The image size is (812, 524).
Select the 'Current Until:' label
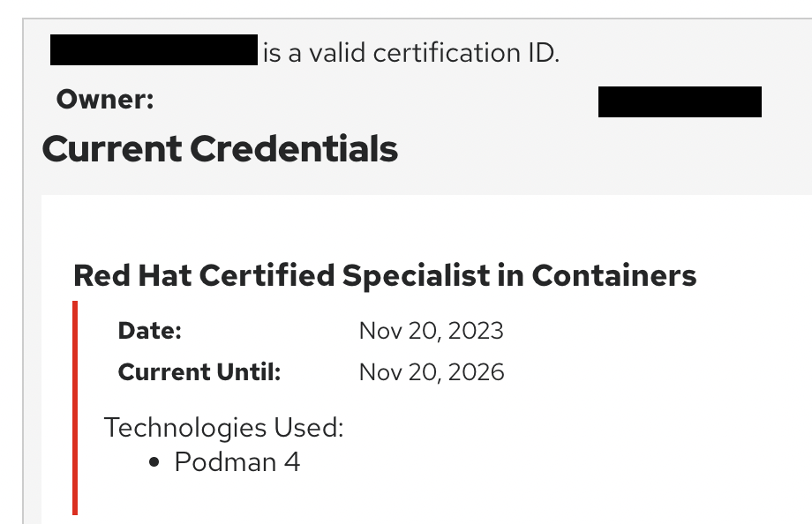[x=199, y=372]
